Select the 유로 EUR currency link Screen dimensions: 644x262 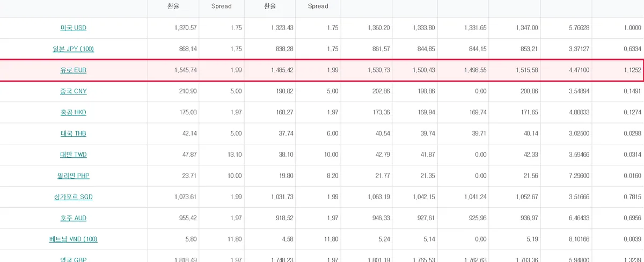74,70
